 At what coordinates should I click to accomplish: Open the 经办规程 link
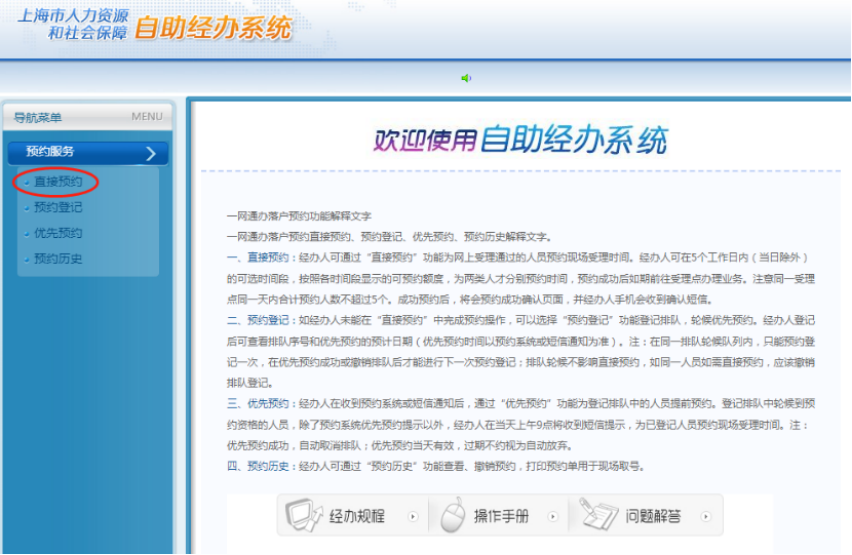click(x=357, y=517)
